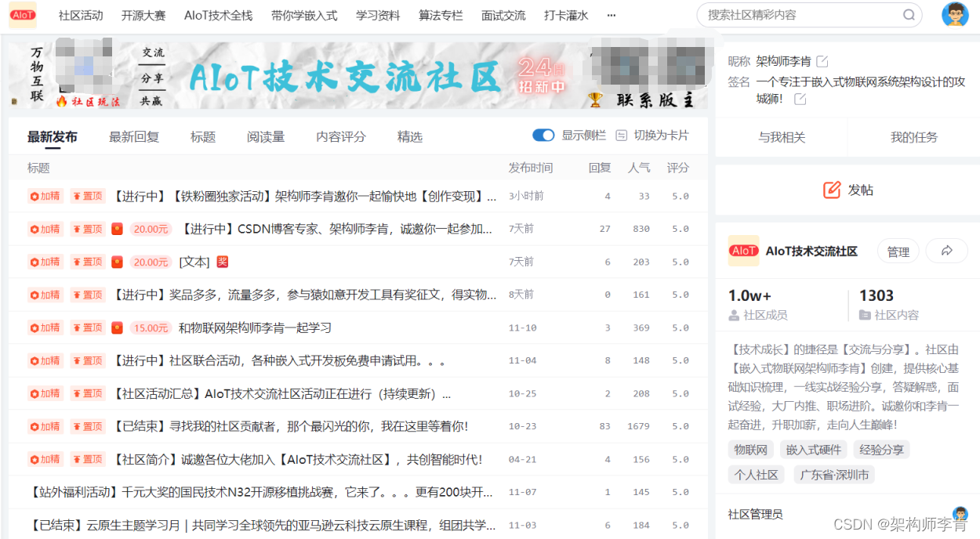Viewport: 980px width, 539px height.
Task: Click the 社区管理员 avatar at bottom right
Action: [x=962, y=513]
